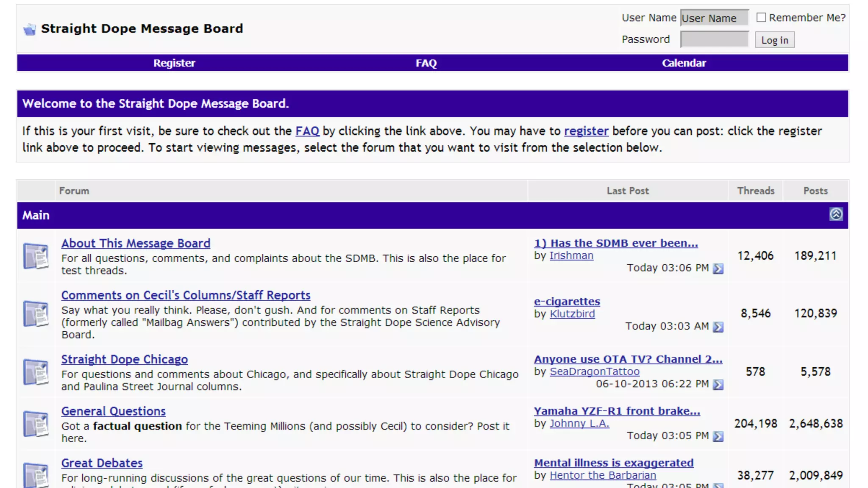The width and height of the screenshot is (868, 488).
Task: Collapse the Main forum category
Action: click(836, 214)
